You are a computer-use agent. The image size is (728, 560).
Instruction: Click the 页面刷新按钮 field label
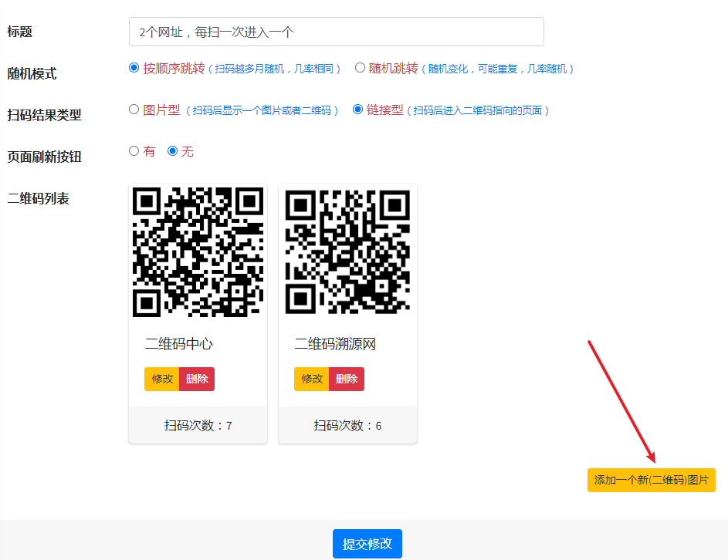[x=44, y=157]
